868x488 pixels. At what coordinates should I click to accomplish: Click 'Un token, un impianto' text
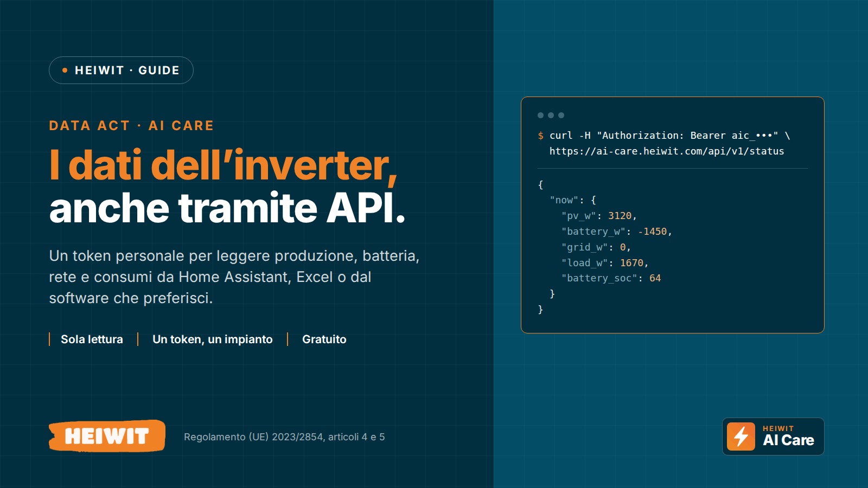[x=213, y=339]
